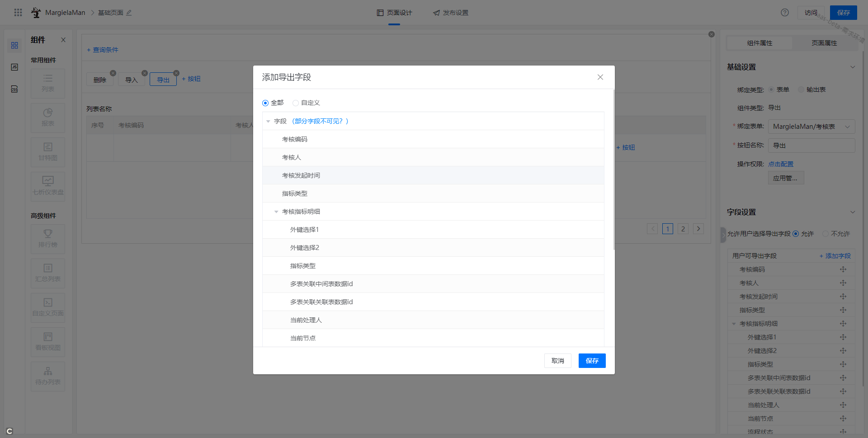868x438 pixels.
Task: Open the 绑定表单 dropdown
Action: 811,127
